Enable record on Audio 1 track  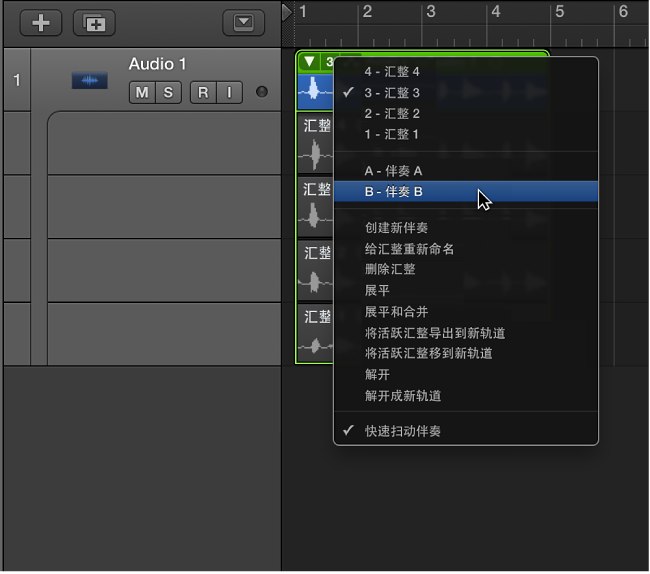[203, 93]
